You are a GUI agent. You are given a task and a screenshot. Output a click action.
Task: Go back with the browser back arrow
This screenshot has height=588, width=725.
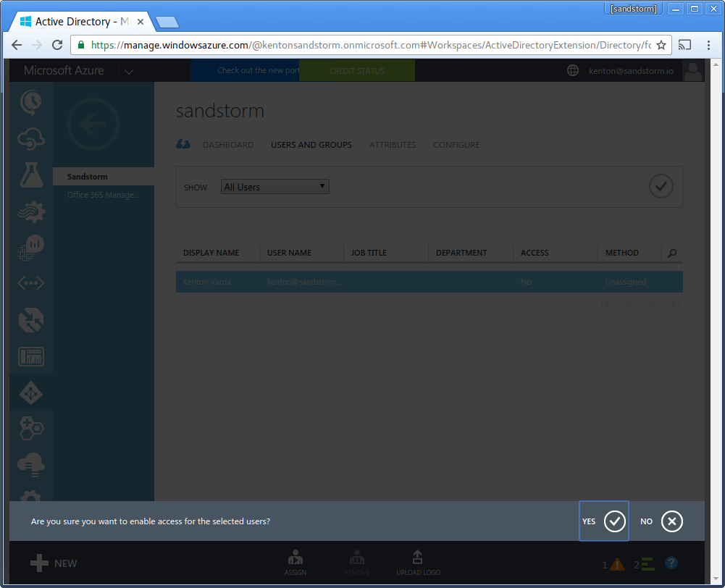(17, 45)
